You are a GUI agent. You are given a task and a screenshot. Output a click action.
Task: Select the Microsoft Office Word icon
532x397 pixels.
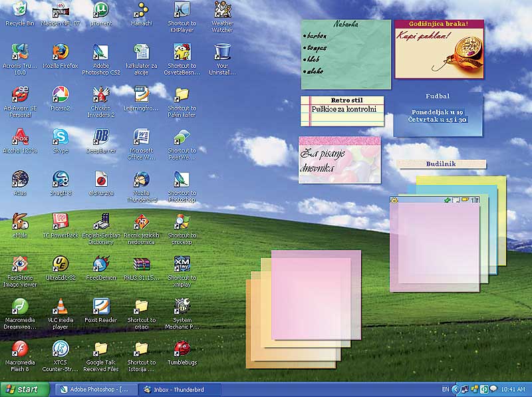point(142,137)
